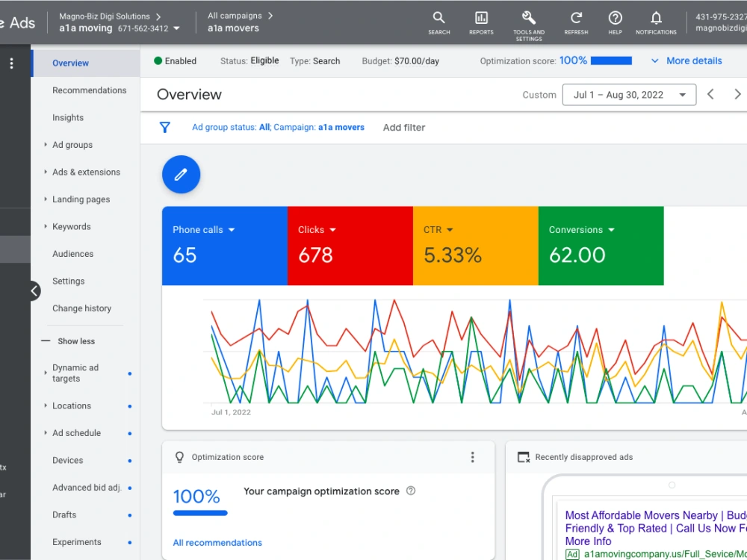The width and height of the screenshot is (747, 560).
Task: Open the Notifications bell
Action: point(656,23)
